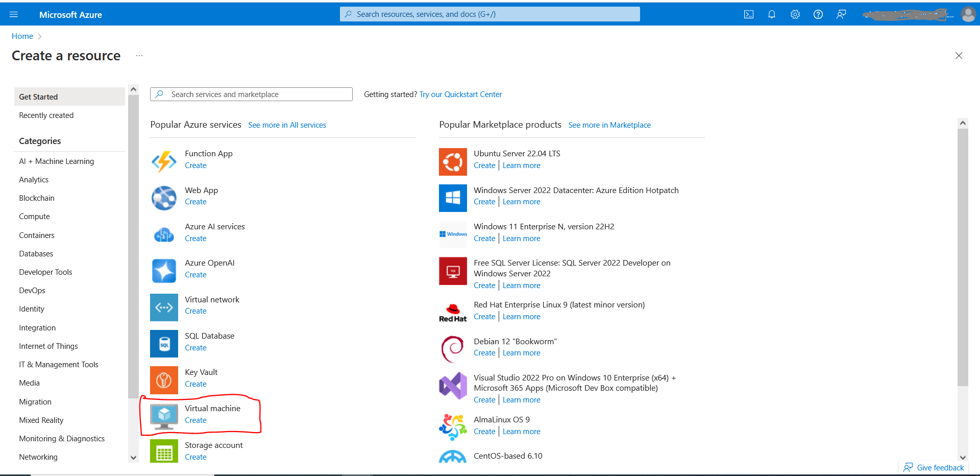This screenshot has width=980, height=476.
Task: Click the main pane scroll down arrow
Action: point(963,458)
